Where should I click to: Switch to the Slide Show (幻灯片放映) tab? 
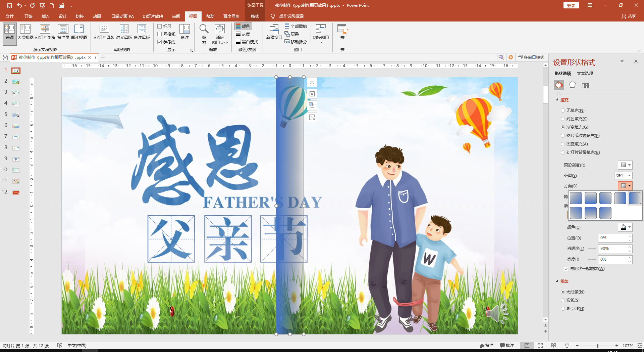click(153, 16)
